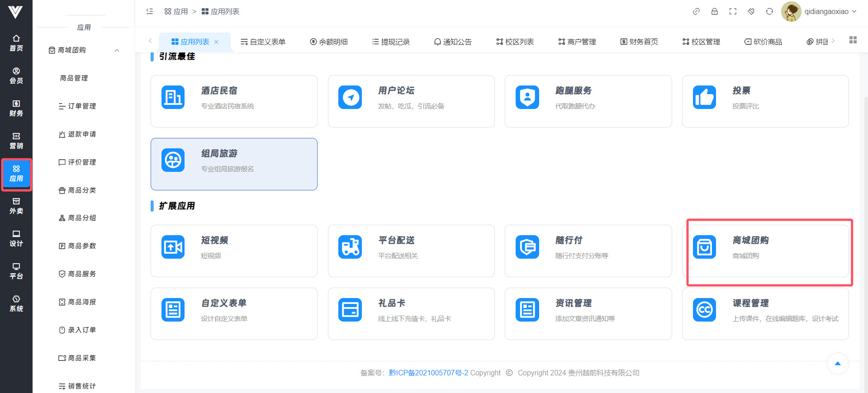Close the 应用列表 tab

point(217,42)
